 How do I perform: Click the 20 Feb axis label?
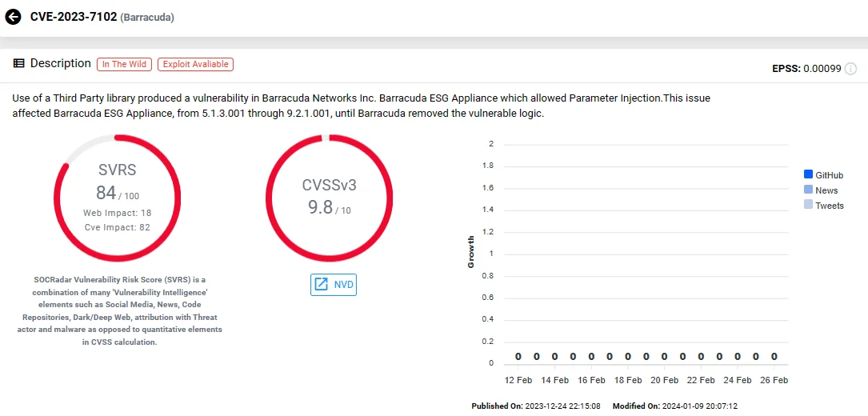click(x=664, y=380)
